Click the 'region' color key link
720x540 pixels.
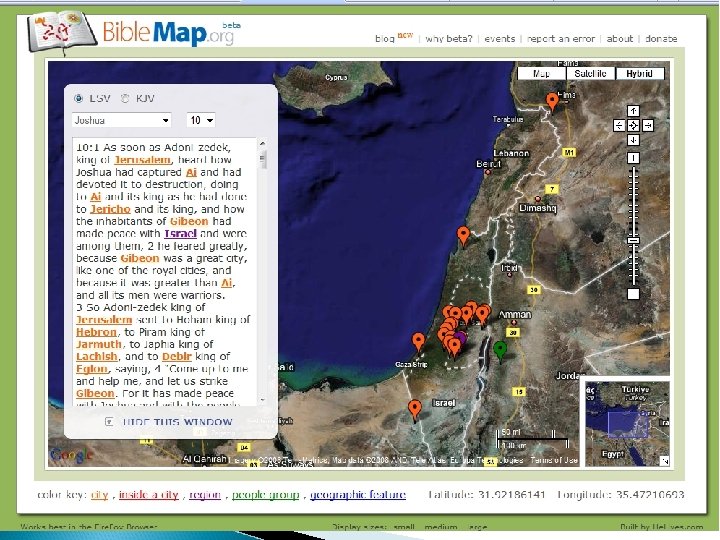coord(205,495)
